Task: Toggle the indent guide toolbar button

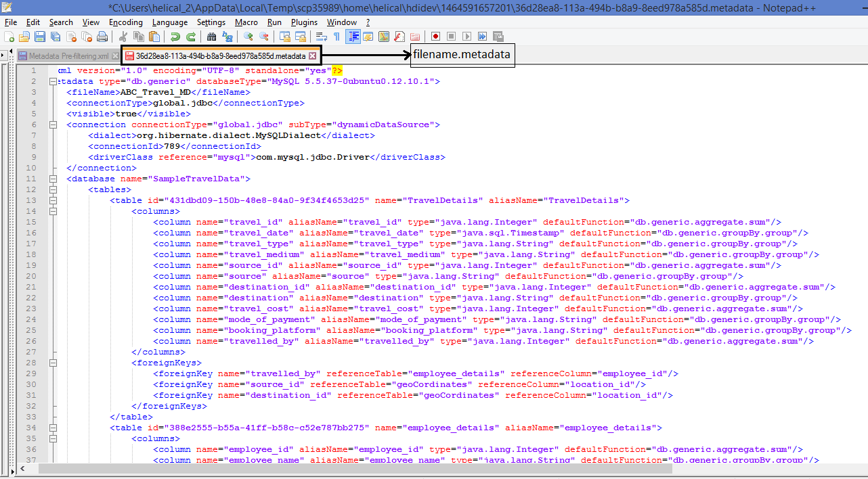Action: pyautogui.click(x=353, y=36)
